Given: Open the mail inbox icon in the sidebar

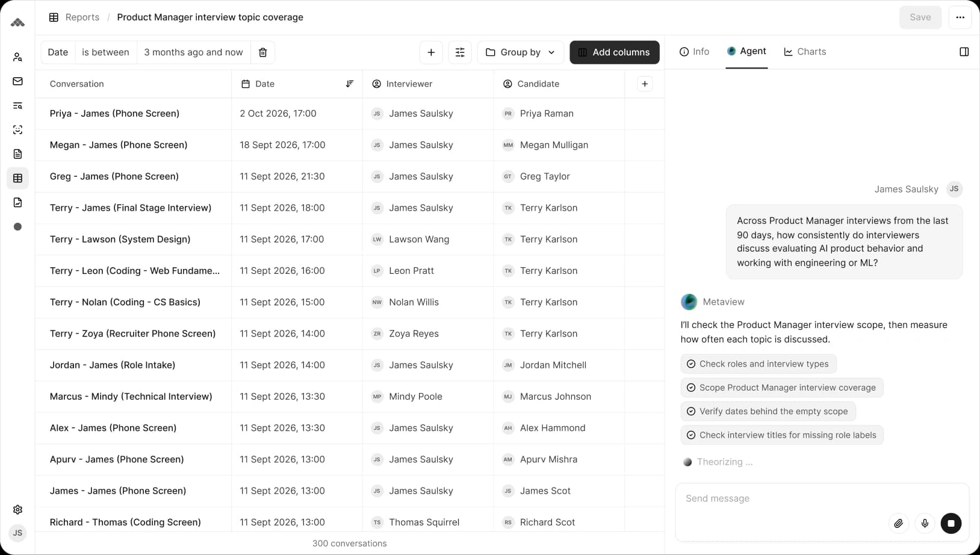Looking at the screenshot, I should click(x=17, y=81).
